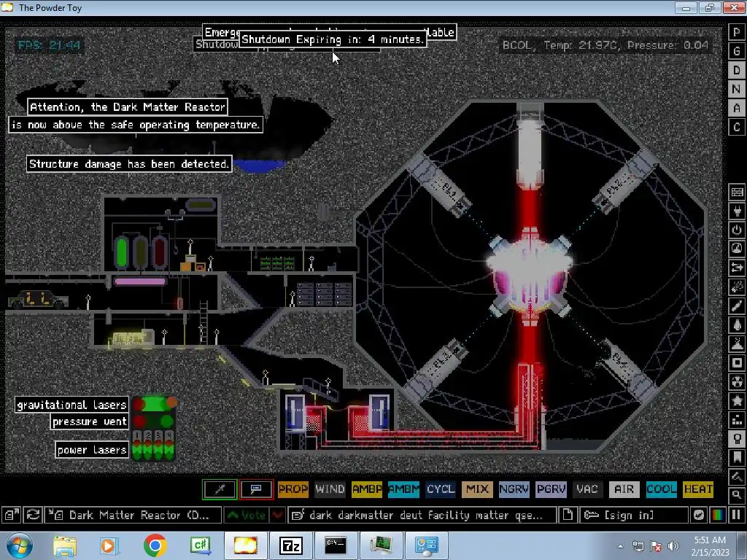Reload the simulation with refresh icon

click(x=33, y=515)
